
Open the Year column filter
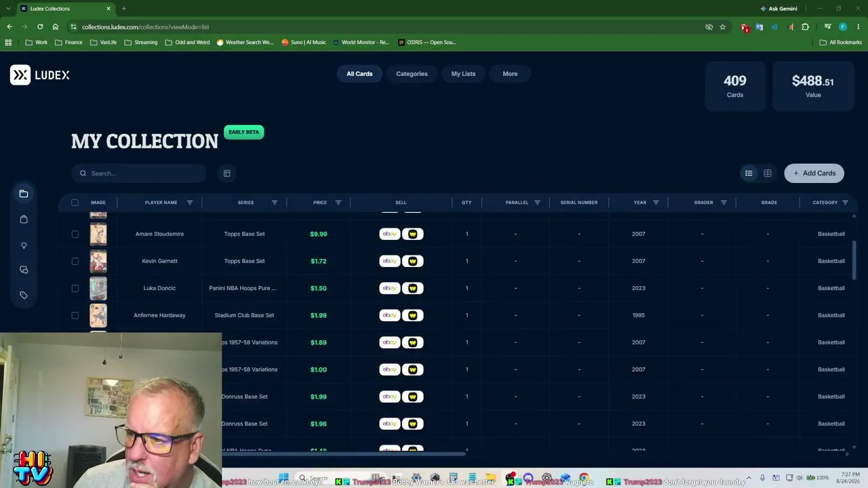[x=656, y=203]
